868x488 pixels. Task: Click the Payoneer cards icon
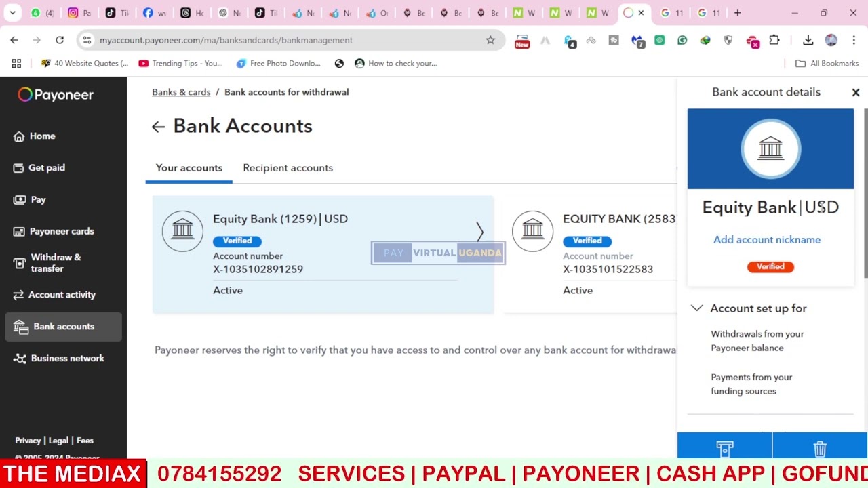(x=19, y=232)
